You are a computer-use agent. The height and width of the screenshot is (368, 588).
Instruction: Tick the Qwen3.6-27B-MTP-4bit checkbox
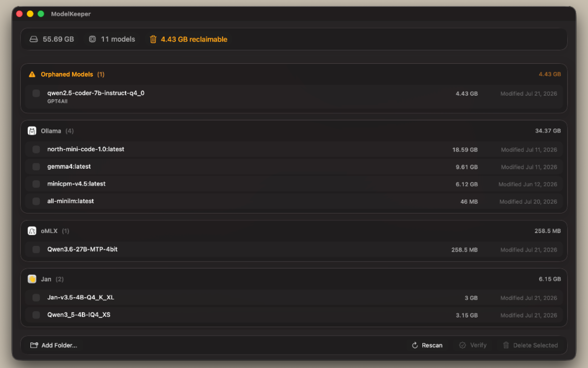coord(36,250)
